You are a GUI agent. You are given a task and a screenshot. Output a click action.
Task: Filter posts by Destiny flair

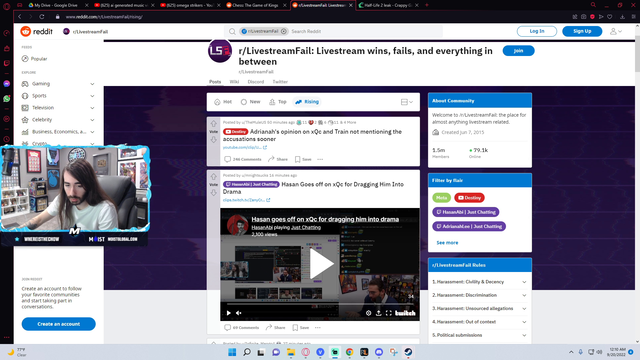click(469, 198)
